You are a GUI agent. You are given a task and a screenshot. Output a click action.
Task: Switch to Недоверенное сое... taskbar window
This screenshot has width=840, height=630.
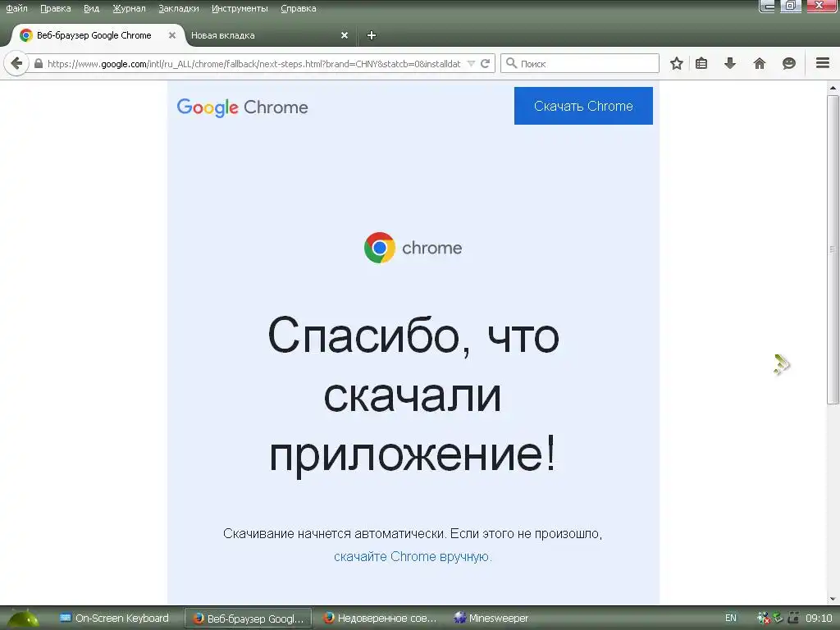click(x=379, y=619)
